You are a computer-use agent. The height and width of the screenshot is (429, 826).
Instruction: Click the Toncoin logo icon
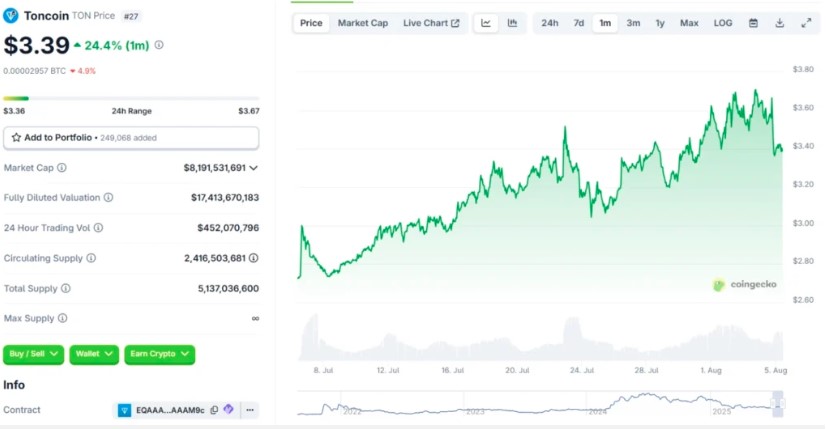click(11, 16)
